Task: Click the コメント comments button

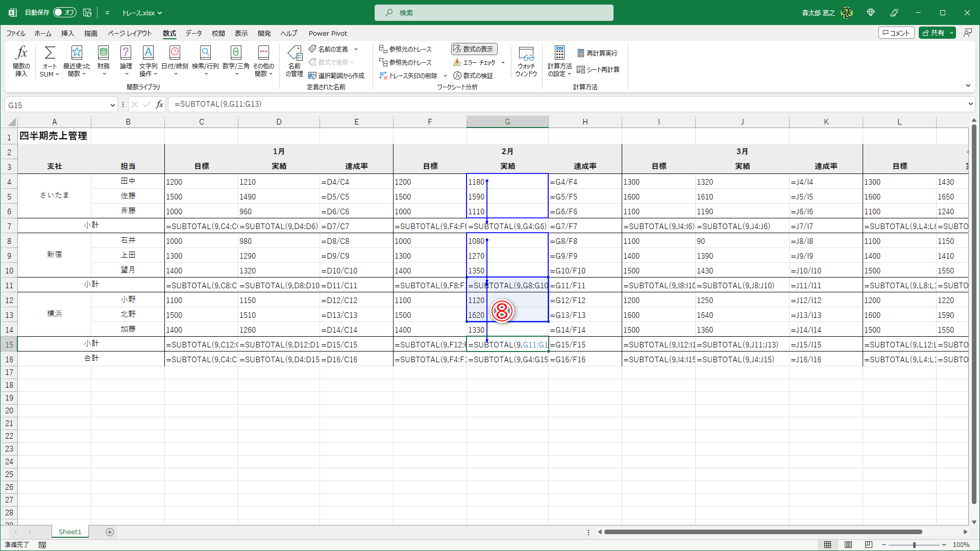Action: (x=896, y=33)
